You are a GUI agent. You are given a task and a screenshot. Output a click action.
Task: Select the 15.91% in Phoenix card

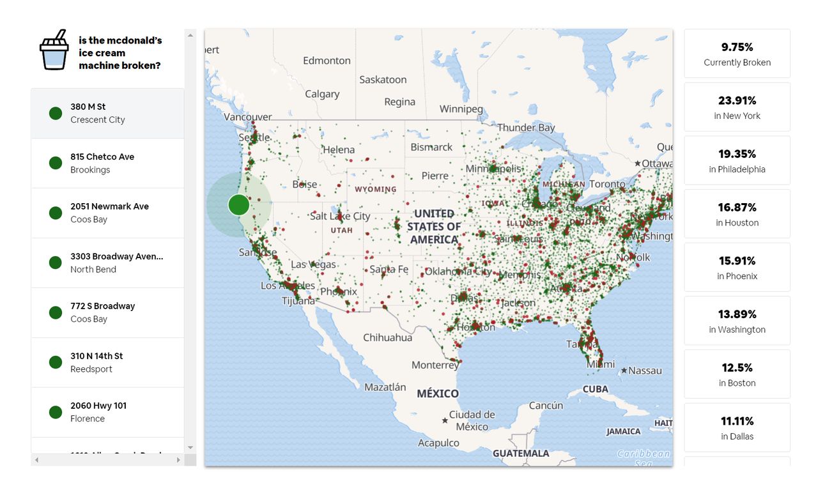click(737, 267)
